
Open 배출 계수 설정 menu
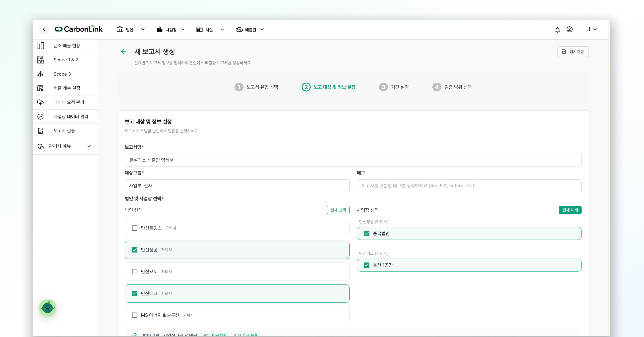pyautogui.click(x=65, y=88)
